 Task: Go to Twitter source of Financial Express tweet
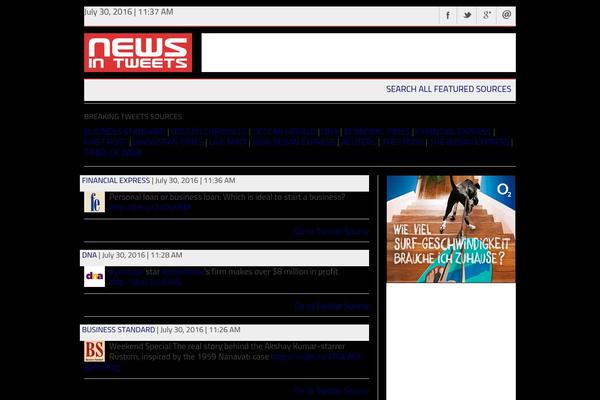[331, 232]
